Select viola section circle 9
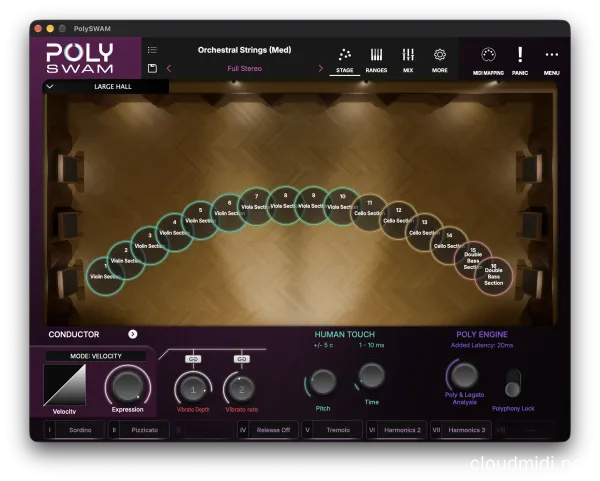The height and width of the screenshot is (481, 600). tap(313, 205)
